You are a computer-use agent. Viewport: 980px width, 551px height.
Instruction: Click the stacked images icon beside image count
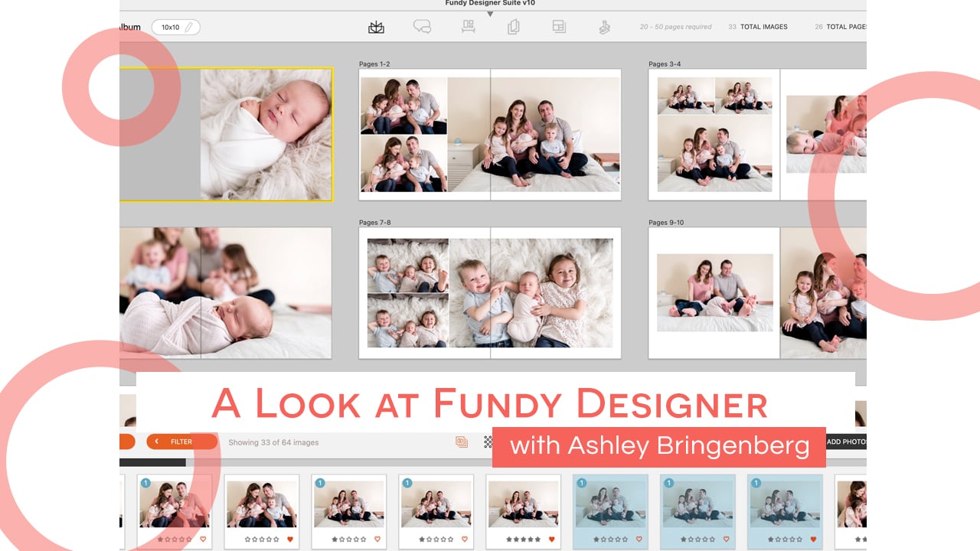462,442
